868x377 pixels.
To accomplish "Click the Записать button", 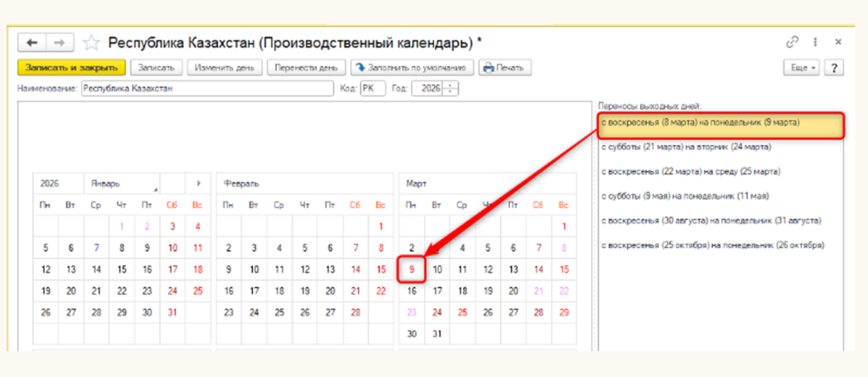I will [x=155, y=67].
